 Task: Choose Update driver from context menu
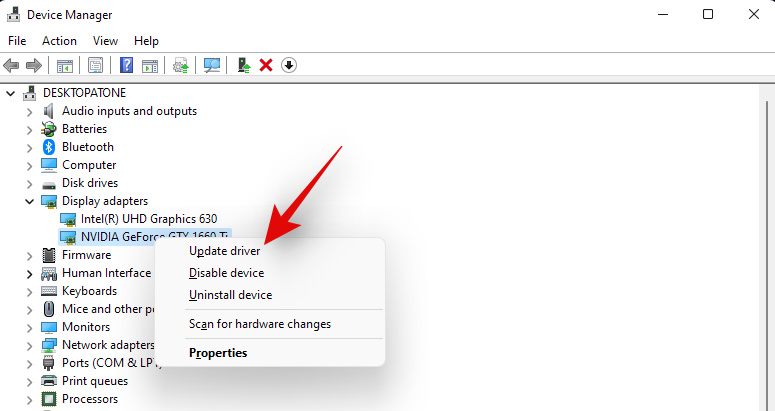[270, 251]
